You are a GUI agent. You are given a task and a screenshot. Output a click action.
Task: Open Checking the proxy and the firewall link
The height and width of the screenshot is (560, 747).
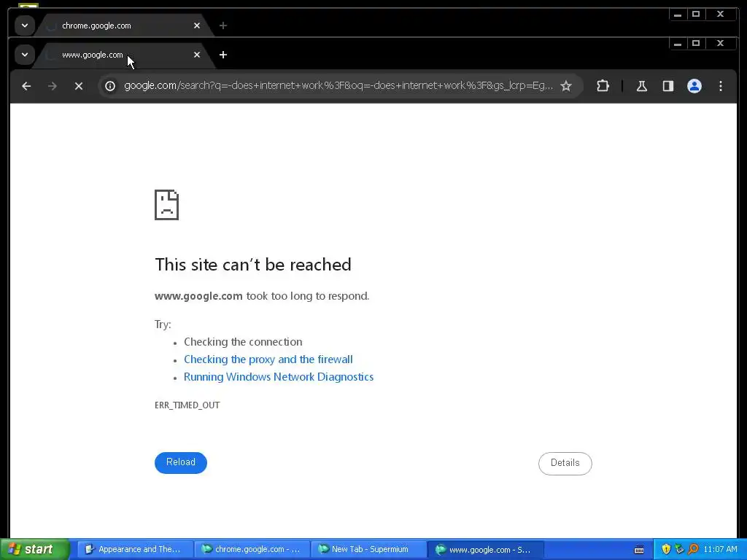tap(268, 359)
